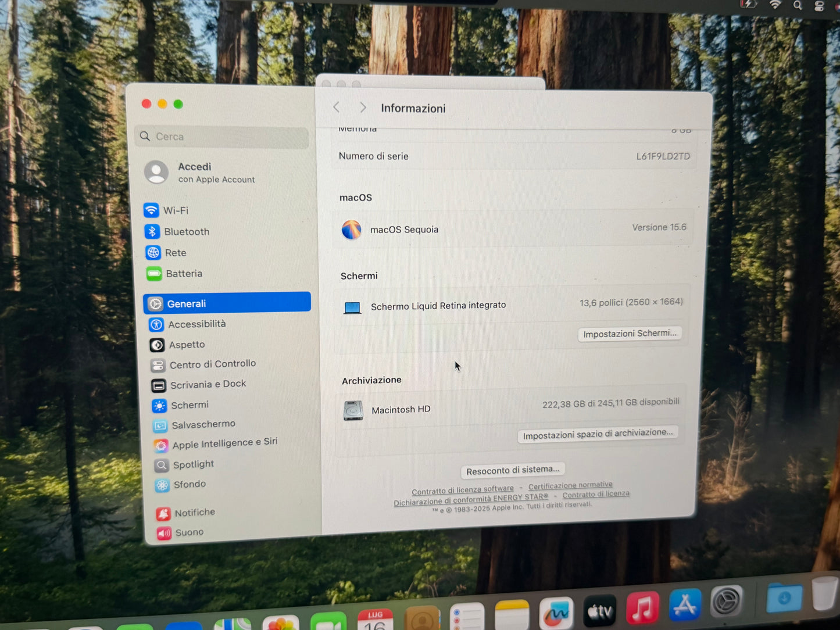Go forward with the right chevron
840x630 pixels.
[363, 108]
